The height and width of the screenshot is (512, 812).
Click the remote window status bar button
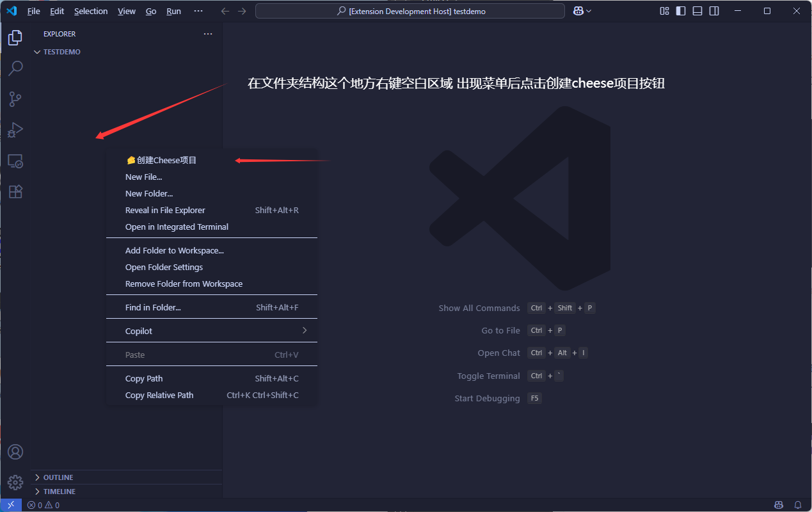11,505
